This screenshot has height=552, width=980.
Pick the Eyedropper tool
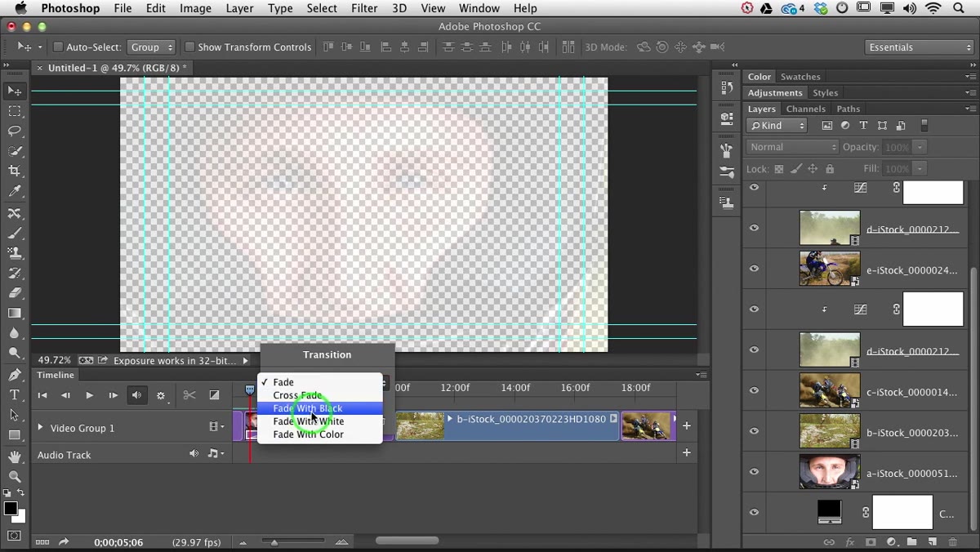(x=15, y=191)
